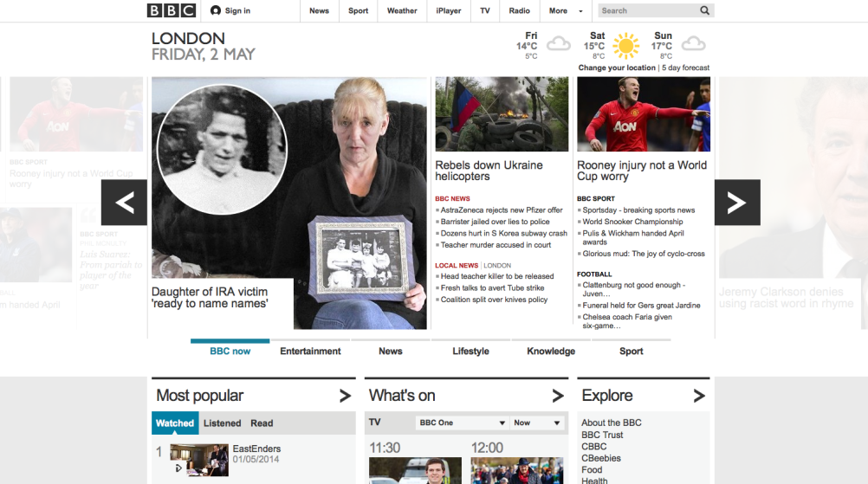868x484 pixels.
Task: Switch to Listened tab
Action: (222, 423)
